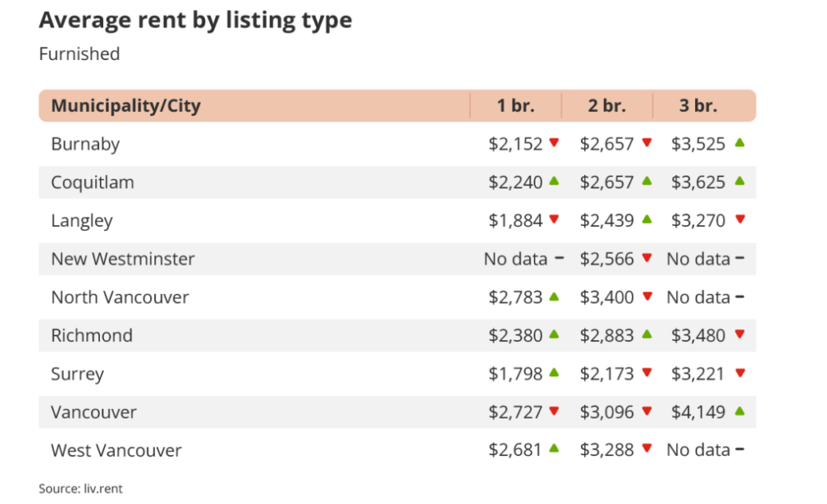Click red down arrow next to Langley $3,270
827x504 pixels.
(x=739, y=220)
